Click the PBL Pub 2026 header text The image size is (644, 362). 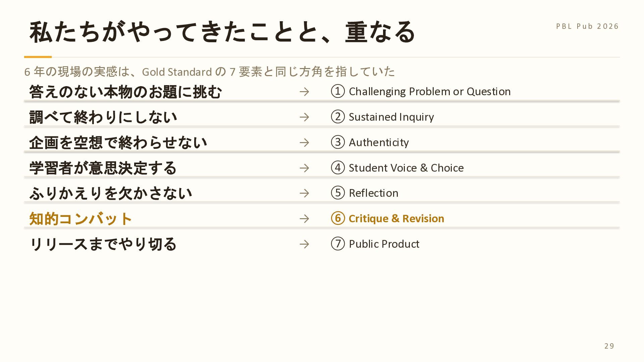tap(587, 26)
